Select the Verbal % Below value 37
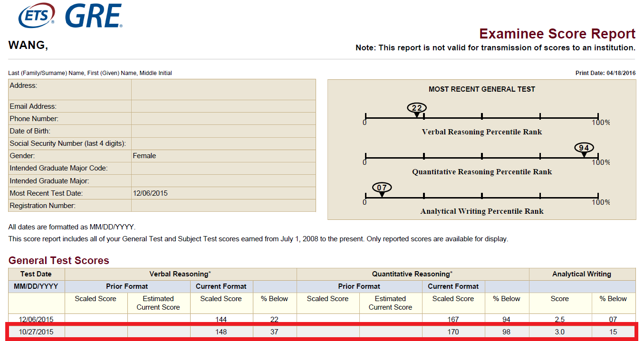Viewport: 644px width, 341px height. pos(274,332)
